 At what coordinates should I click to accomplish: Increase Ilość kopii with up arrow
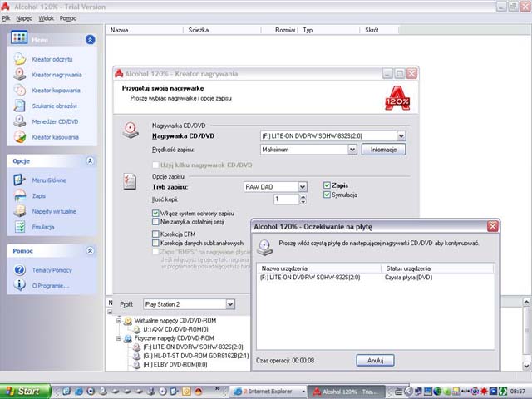[x=303, y=197]
